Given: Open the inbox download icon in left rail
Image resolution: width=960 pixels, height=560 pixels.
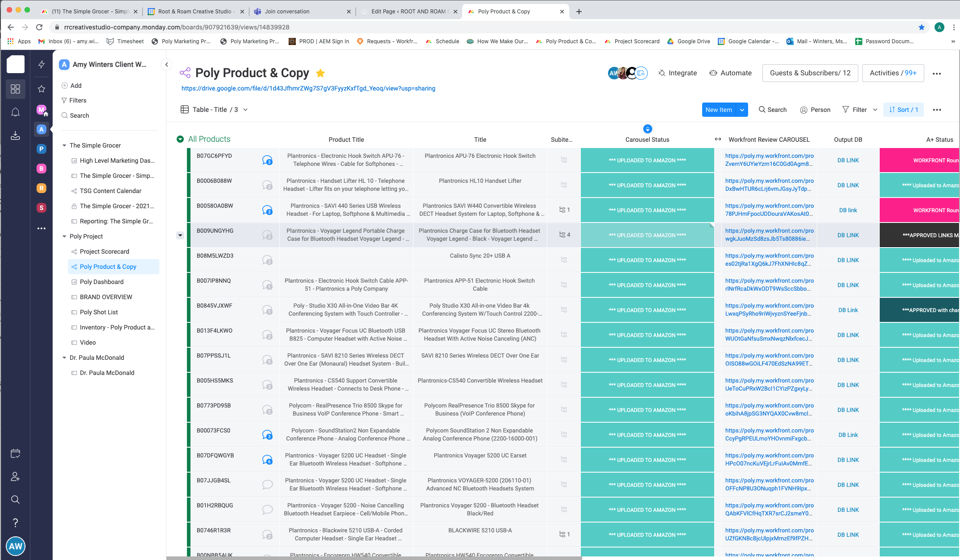Looking at the screenshot, I should tap(15, 136).
